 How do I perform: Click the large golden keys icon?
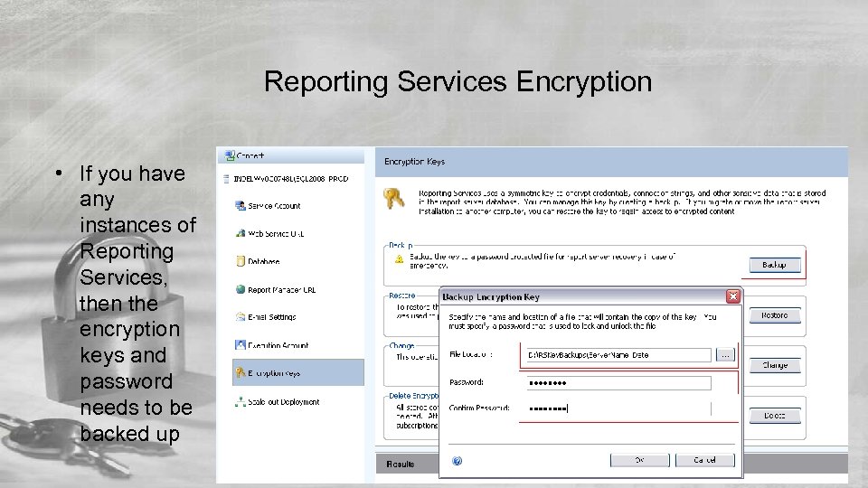(394, 198)
